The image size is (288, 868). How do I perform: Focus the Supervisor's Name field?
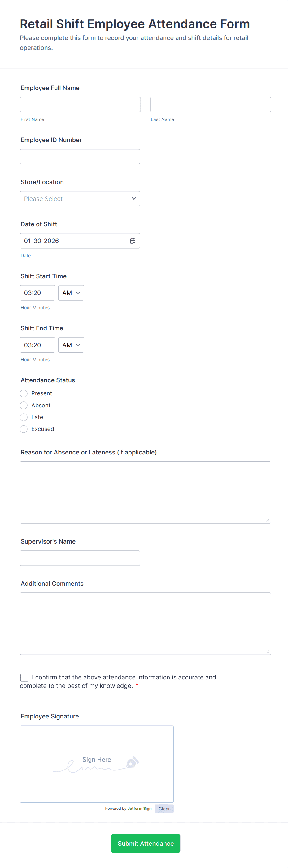[80, 558]
